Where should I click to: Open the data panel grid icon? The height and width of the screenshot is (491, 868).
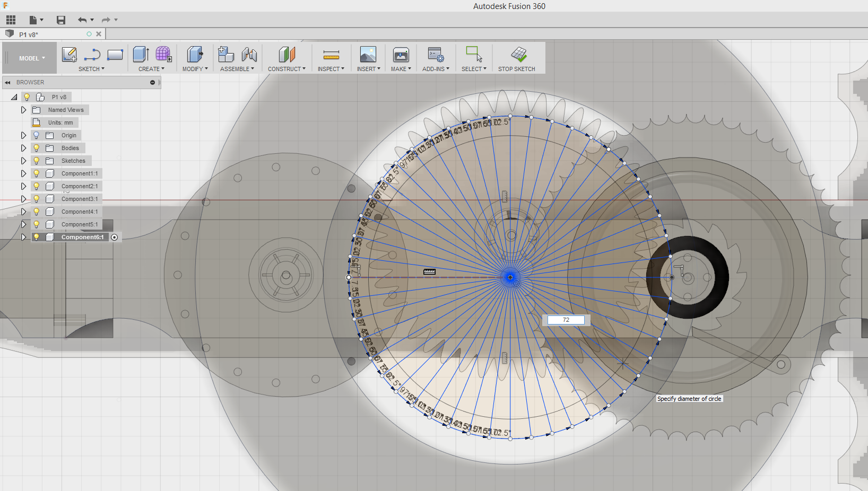click(11, 20)
